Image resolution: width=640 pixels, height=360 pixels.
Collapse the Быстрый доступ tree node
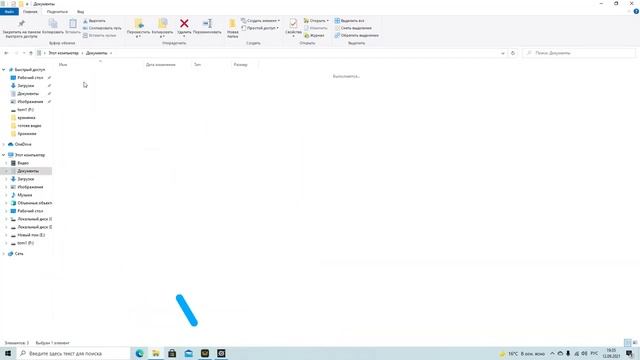(4, 70)
